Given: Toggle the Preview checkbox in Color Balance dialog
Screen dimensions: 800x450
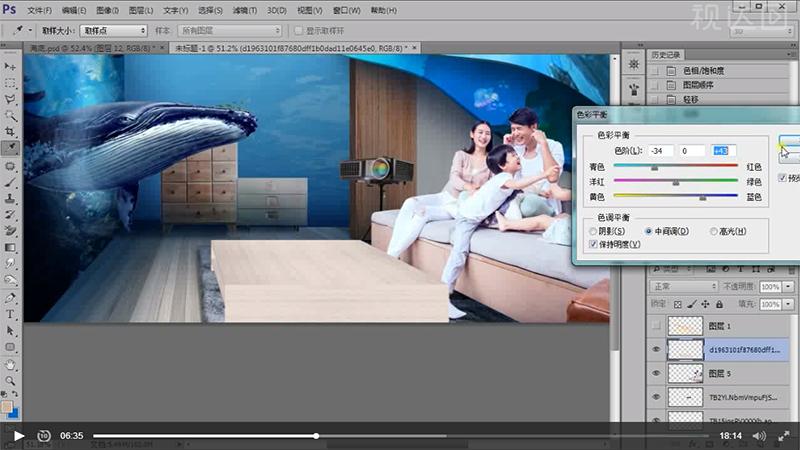Looking at the screenshot, I should click(782, 178).
